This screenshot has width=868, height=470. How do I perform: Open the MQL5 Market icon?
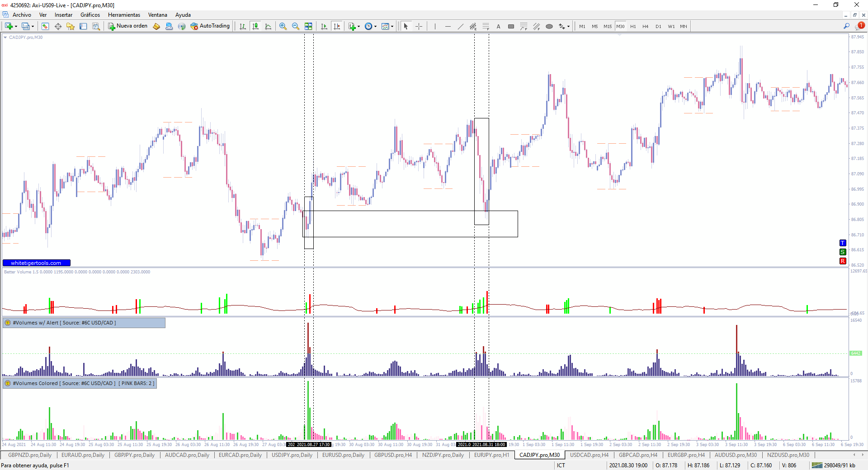pos(169,26)
